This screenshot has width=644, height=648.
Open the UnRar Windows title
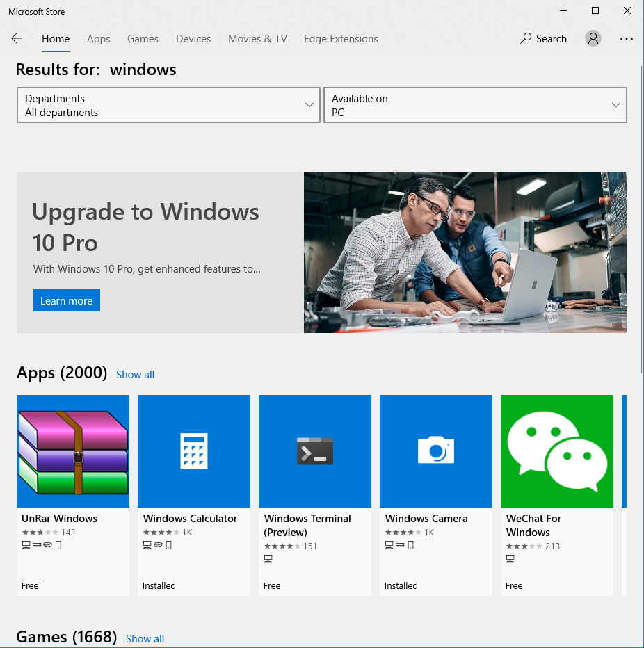[x=60, y=518]
